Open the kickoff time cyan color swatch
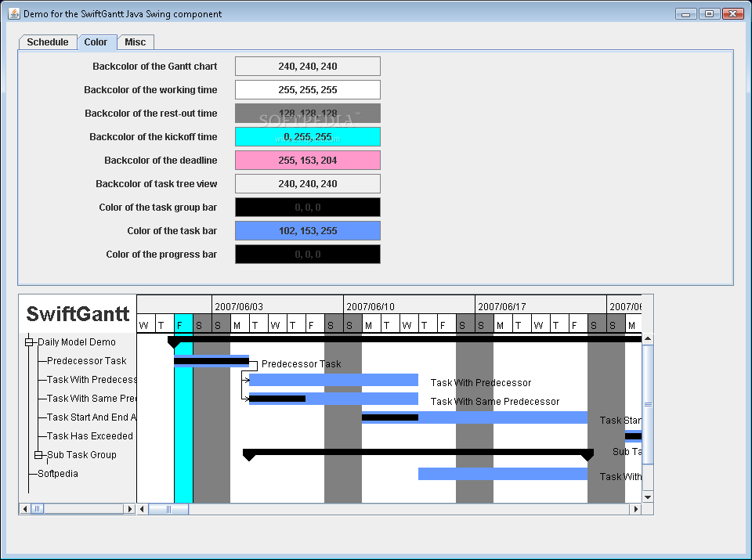Screen dimensions: 752x560 click(x=307, y=136)
